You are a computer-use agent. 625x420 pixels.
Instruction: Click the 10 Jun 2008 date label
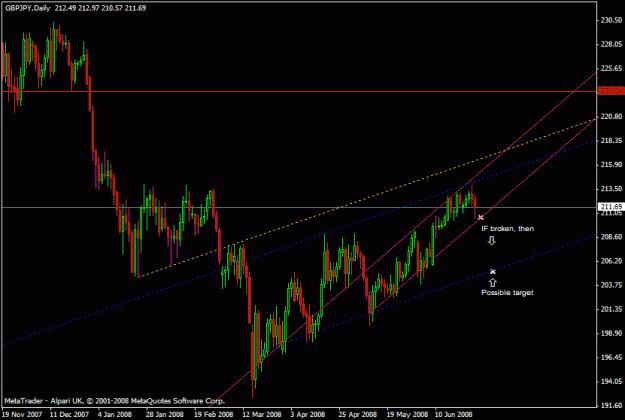click(x=453, y=414)
